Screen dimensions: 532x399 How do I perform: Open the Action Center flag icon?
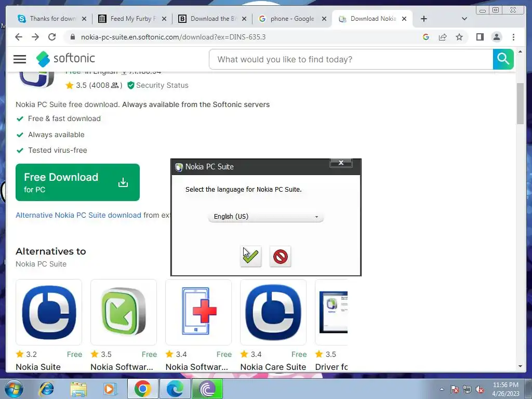454,390
